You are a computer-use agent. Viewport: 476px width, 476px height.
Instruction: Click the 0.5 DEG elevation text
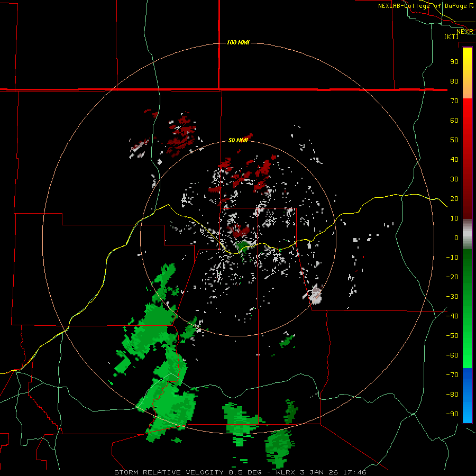click(245, 472)
